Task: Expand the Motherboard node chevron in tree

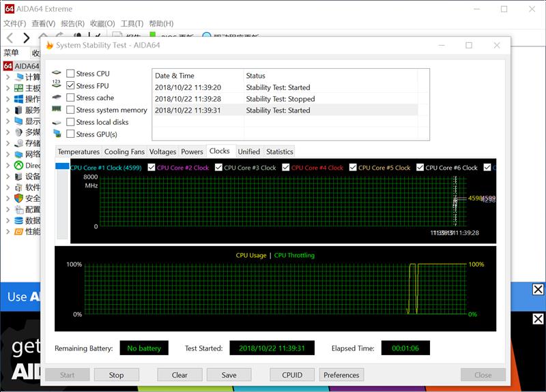Action: (x=8, y=88)
